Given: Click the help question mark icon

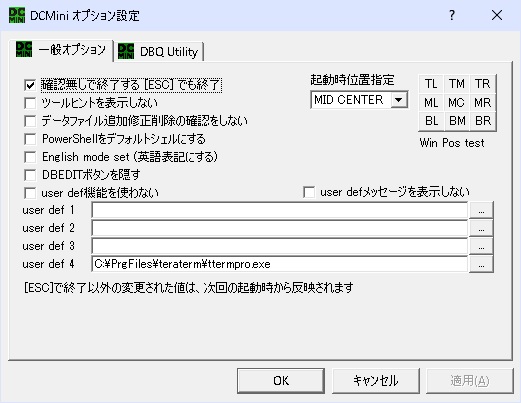Looking at the screenshot, I should 452,15.
